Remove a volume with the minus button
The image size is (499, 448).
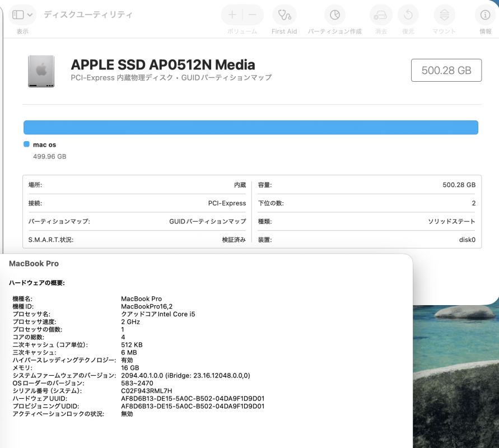[x=253, y=15]
